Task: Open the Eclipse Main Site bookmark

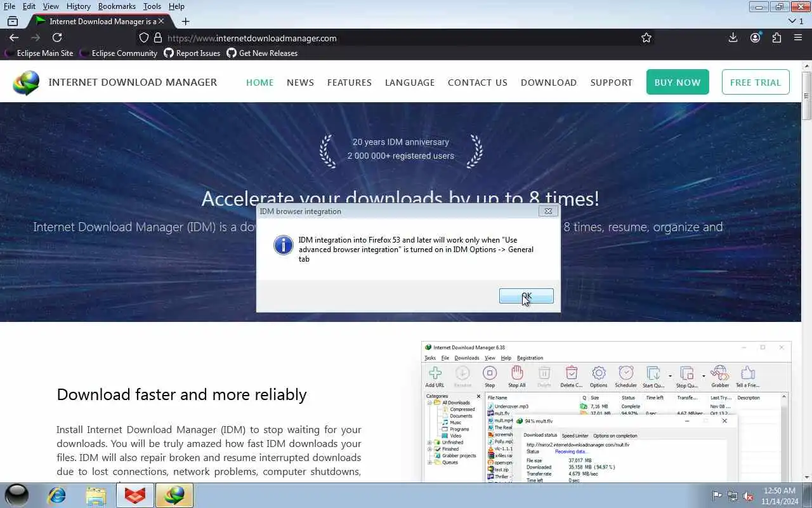Action: (39, 53)
